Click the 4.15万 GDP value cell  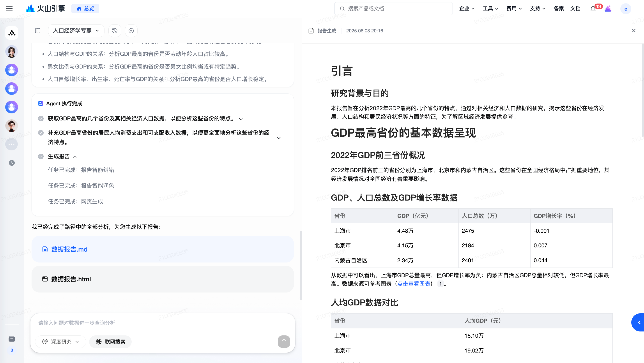click(x=426, y=245)
